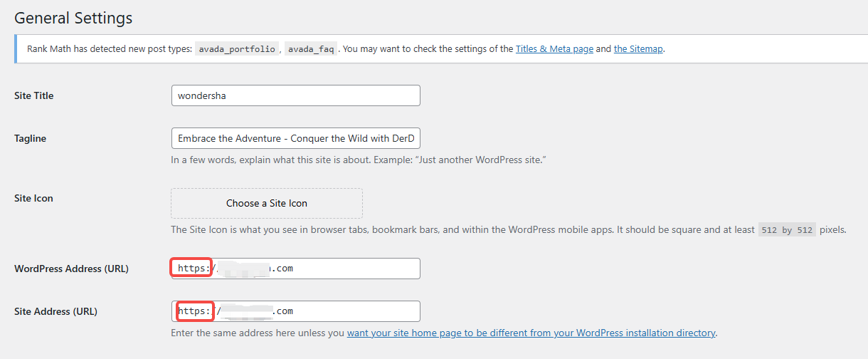Click the 512 by 512 size text

click(x=787, y=230)
